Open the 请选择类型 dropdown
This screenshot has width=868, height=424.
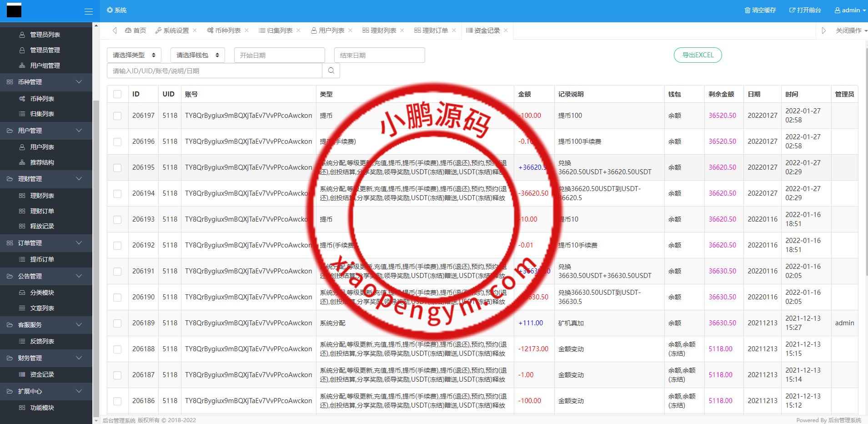coord(133,55)
